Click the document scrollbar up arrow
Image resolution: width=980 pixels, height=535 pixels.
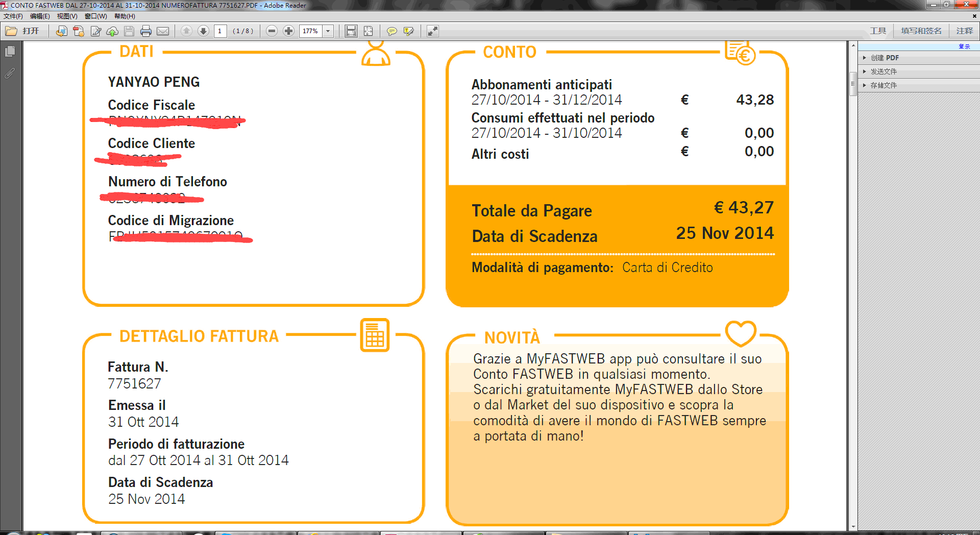point(853,45)
